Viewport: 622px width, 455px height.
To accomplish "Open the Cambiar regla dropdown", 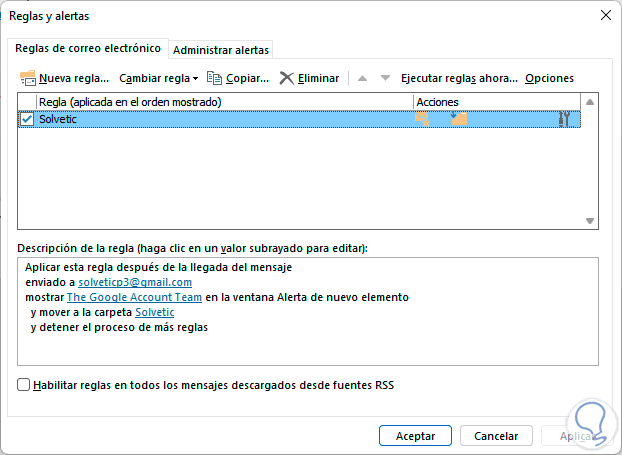I will (x=158, y=77).
